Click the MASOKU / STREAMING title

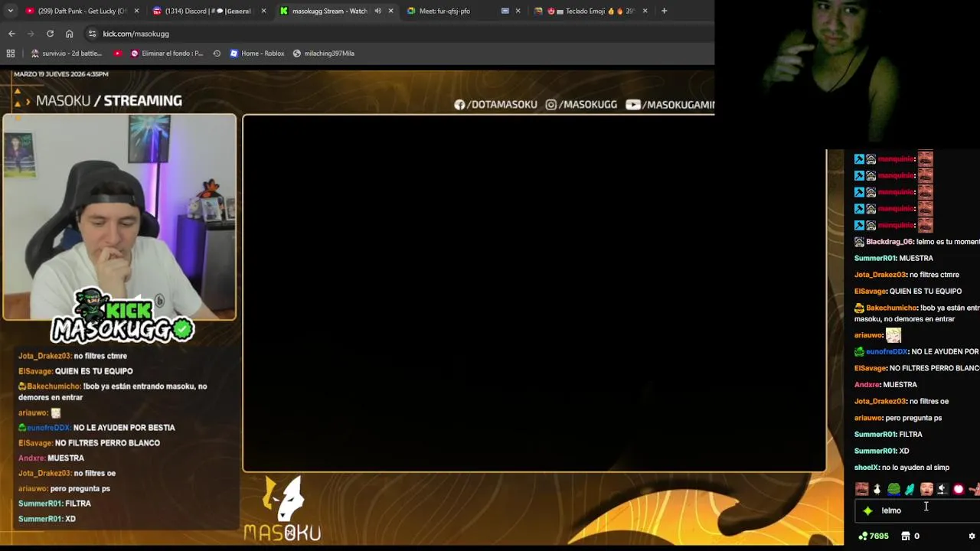[x=109, y=101]
